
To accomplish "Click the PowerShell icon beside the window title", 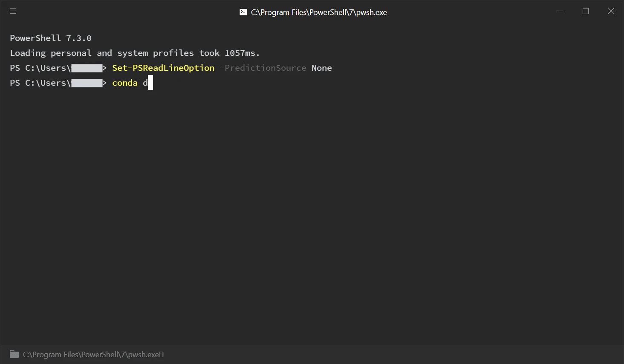I will 243,12.
